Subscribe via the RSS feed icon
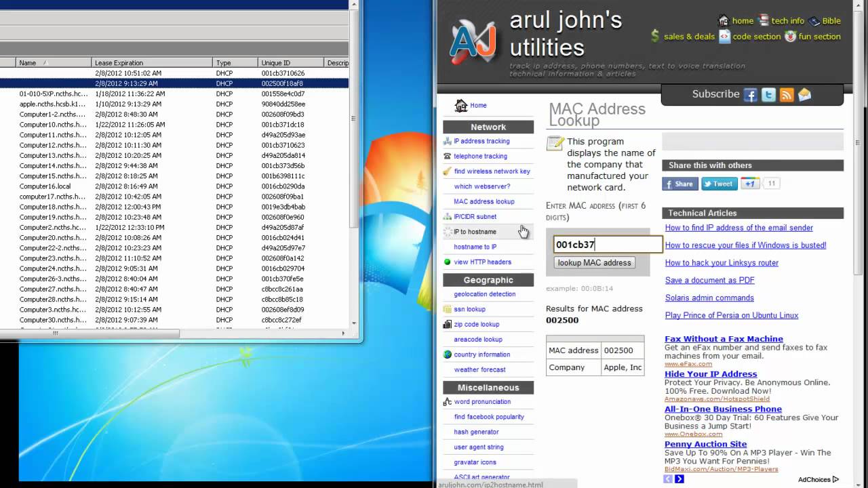 tap(787, 95)
